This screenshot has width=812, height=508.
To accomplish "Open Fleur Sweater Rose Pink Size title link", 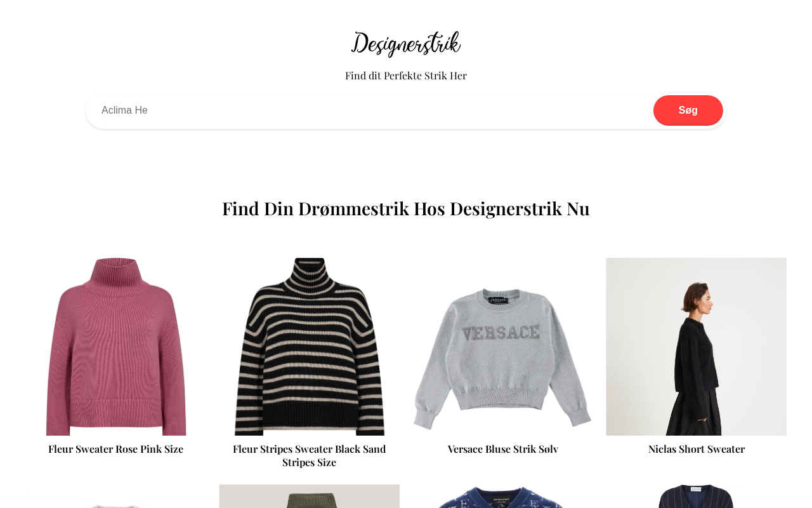I will 116,449.
